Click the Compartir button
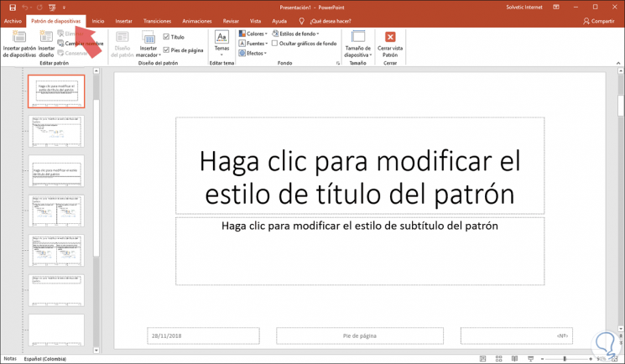625x364 pixels. (x=597, y=20)
